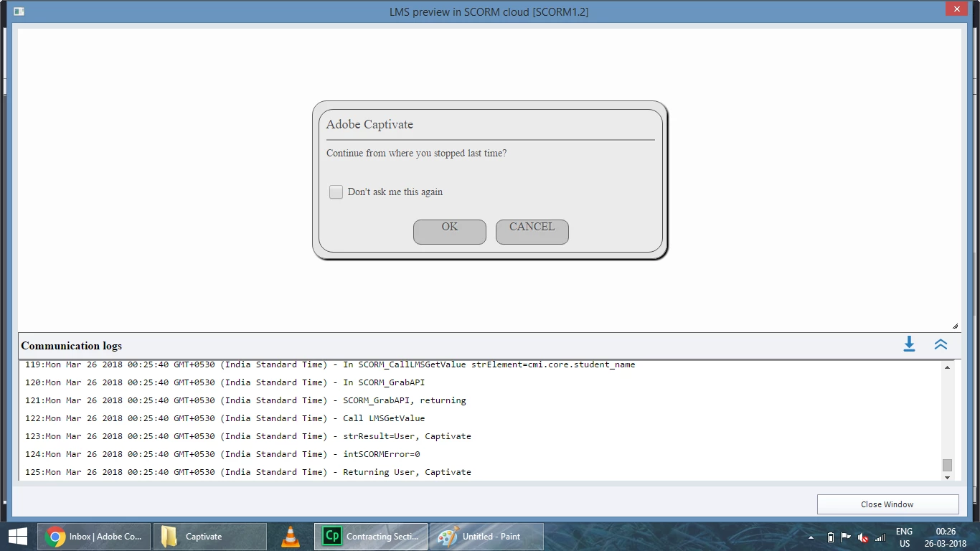Click the log scrollbar down arrow

(x=947, y=477)
